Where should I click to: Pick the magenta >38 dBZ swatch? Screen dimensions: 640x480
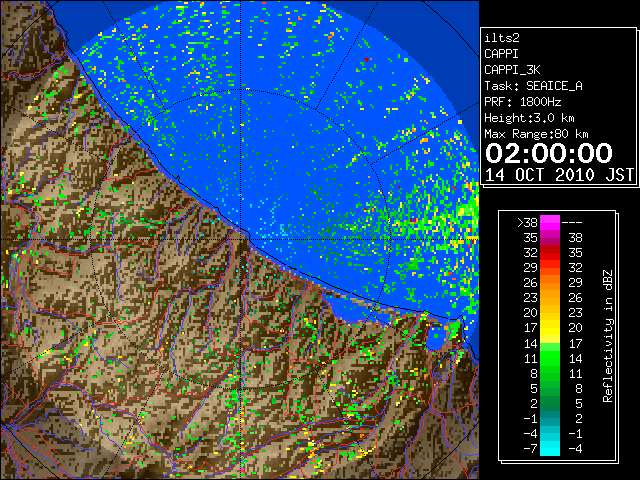(x=550, y=222)
